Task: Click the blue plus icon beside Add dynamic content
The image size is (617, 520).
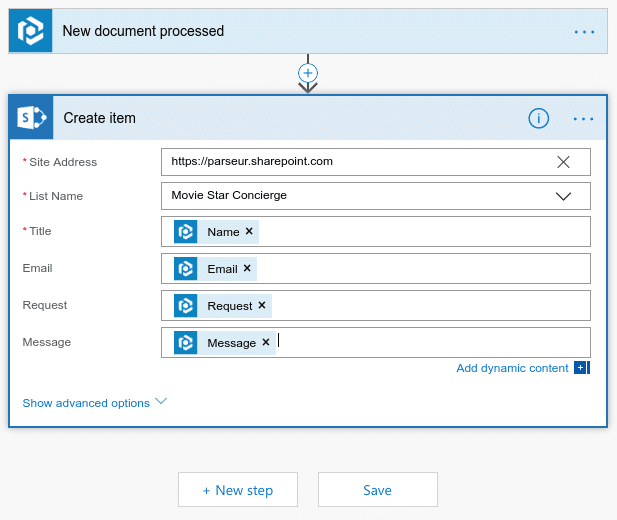Action: (580, 368)
